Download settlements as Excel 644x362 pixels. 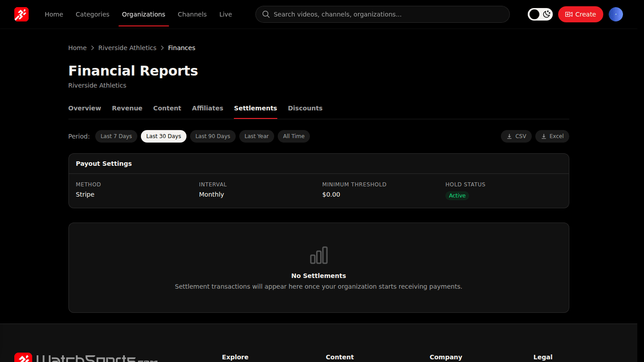[x=552, y=136]
